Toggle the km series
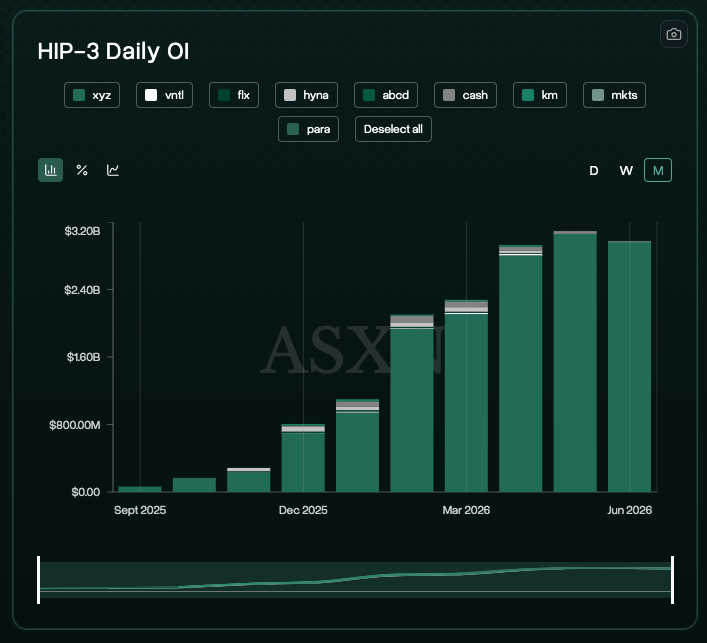This screenshot has height=643, width=707. coord(540,95)
